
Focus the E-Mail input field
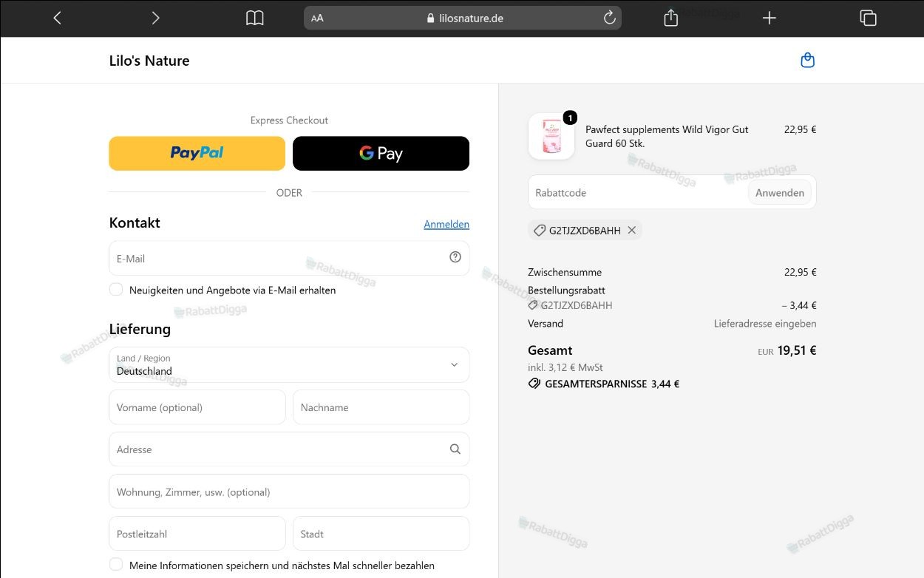pyautogui.click(x=289, y=258)
